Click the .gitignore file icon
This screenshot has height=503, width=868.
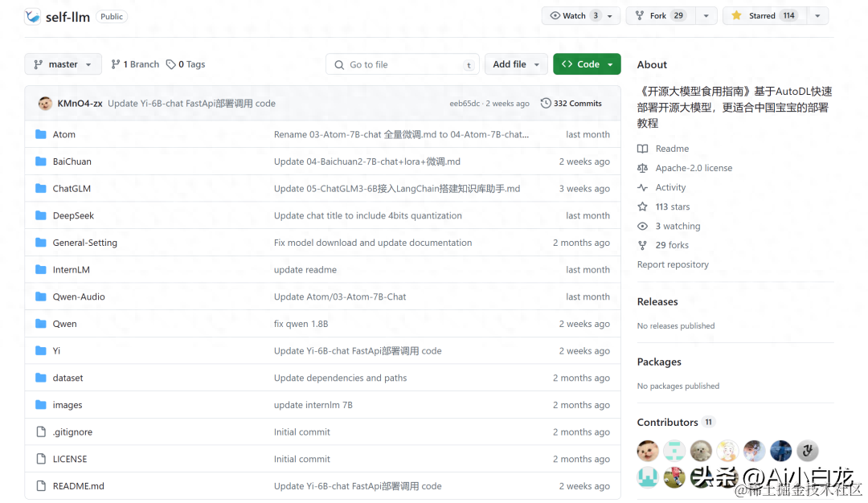tap(40, 432)
